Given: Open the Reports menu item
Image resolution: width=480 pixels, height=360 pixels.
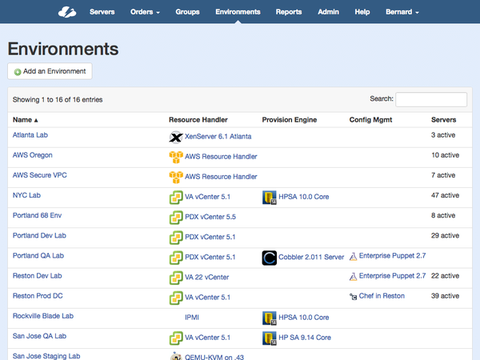Looking at the screenshot, I should click(289, 12).
